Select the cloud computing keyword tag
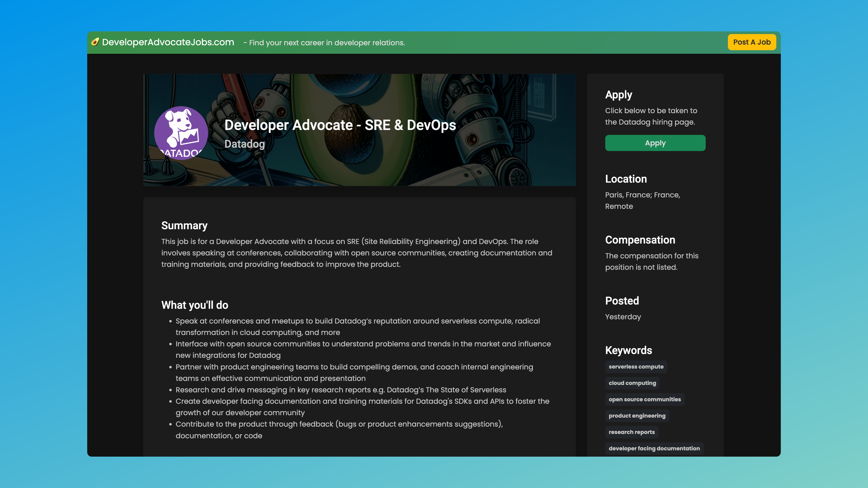 [x=632, y=383]
